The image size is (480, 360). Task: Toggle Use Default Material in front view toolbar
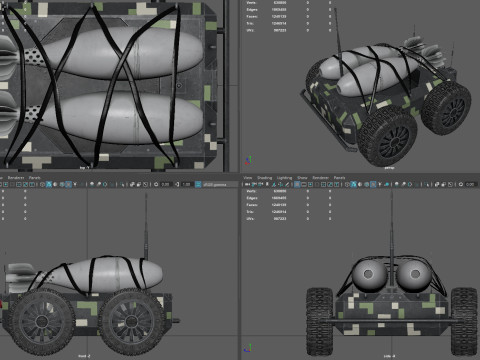click(x=55, y=184)
